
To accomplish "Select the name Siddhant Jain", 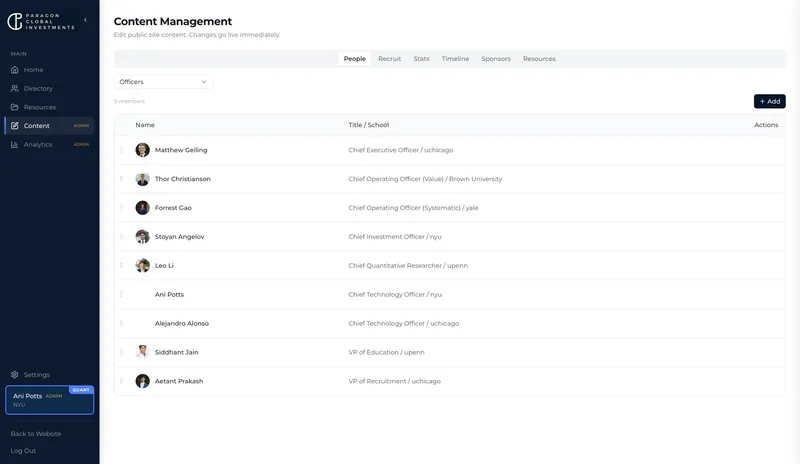I will pyautogui.click(x=177, y=352).
